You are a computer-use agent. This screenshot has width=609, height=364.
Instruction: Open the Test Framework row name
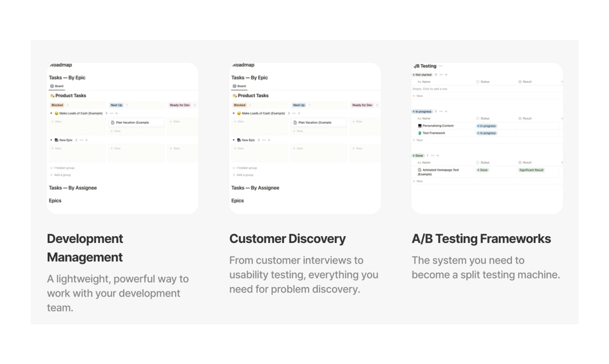click(434, 133)
